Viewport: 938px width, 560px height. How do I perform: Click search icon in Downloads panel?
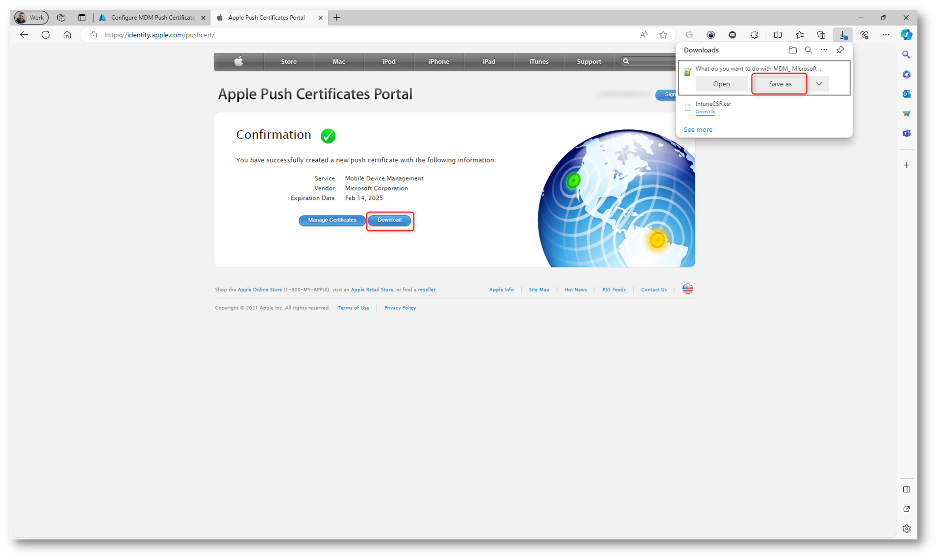[808, 50]
